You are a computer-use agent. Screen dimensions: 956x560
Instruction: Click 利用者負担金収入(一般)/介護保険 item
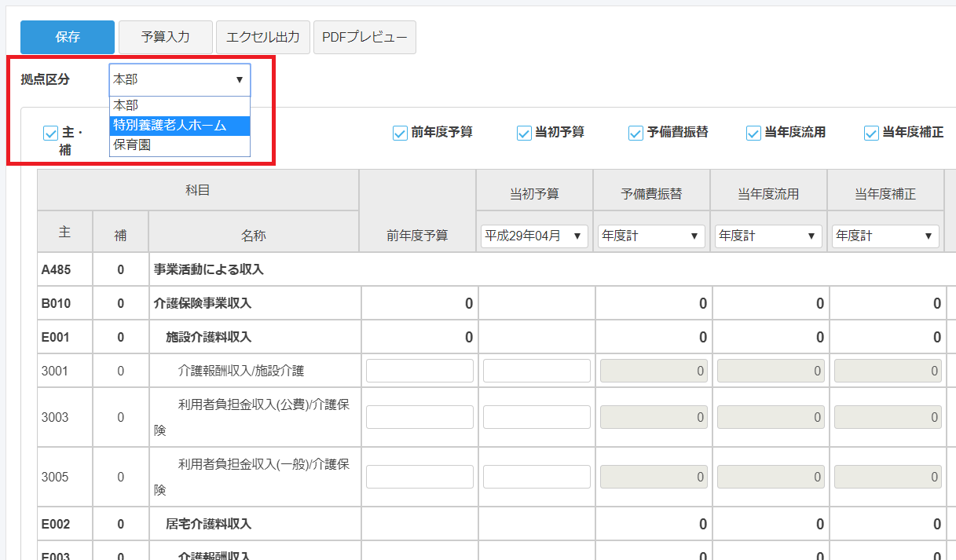251,477
